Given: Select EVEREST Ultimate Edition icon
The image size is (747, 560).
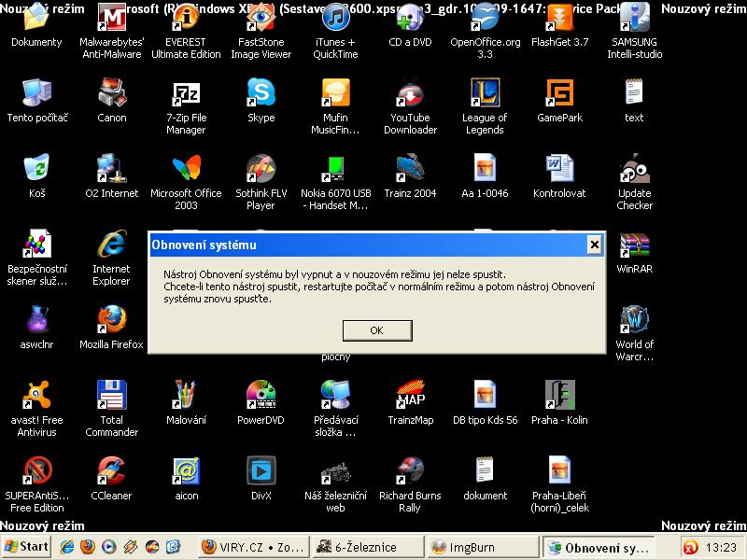Looking at the screenshot, I should tap(186, 17).
